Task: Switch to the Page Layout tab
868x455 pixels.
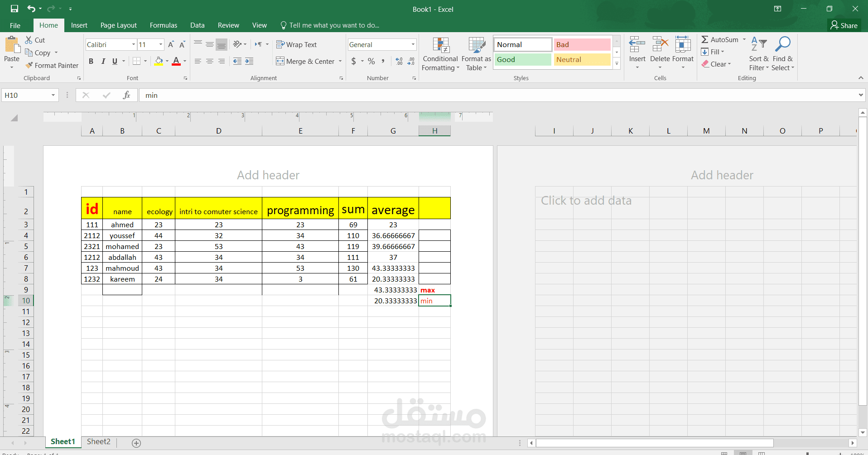Action: tap(119, 25)
